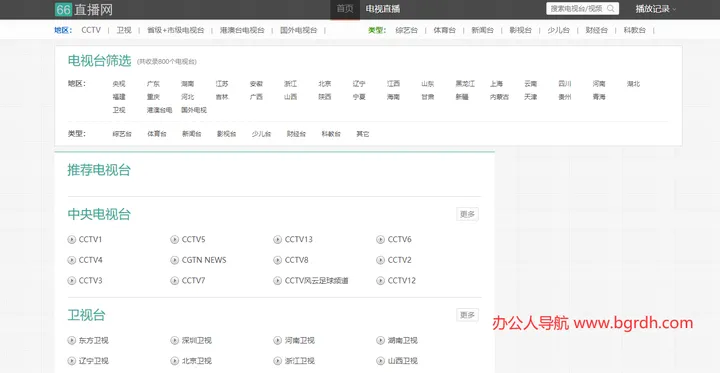The width and height of the screenshot is (720, 373).
Task: Click the play icon beside 深圳卫视
Action: [x=174, y=340]
